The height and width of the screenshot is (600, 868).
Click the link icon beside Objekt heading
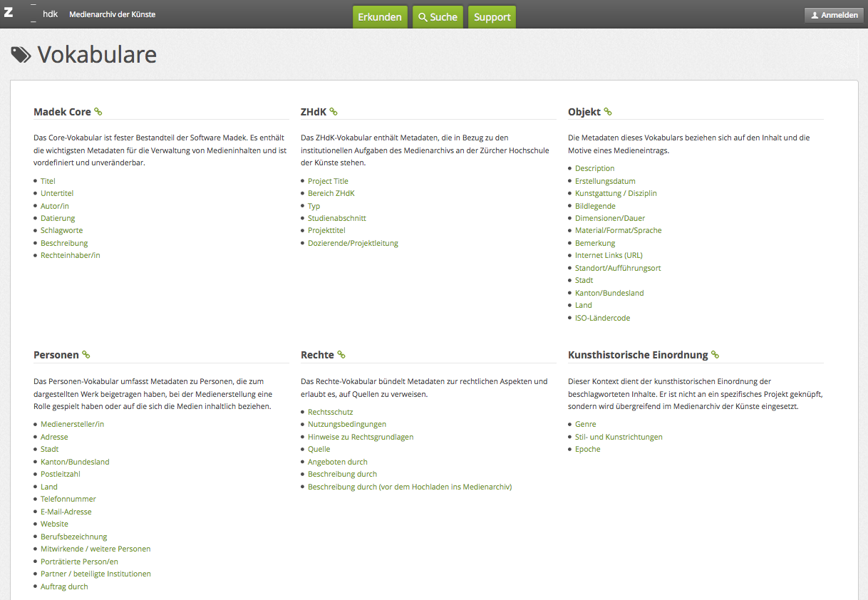pos(608,112)
